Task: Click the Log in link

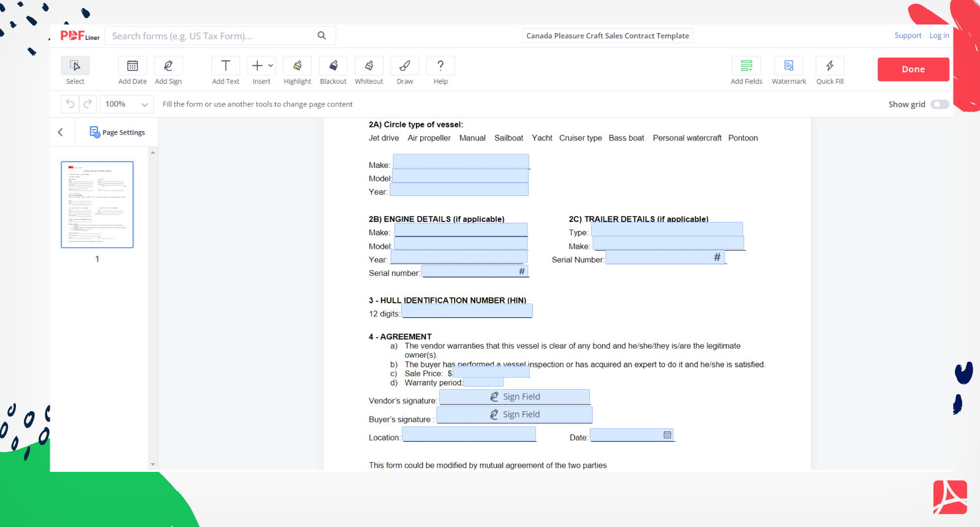Action: point(939,36)
